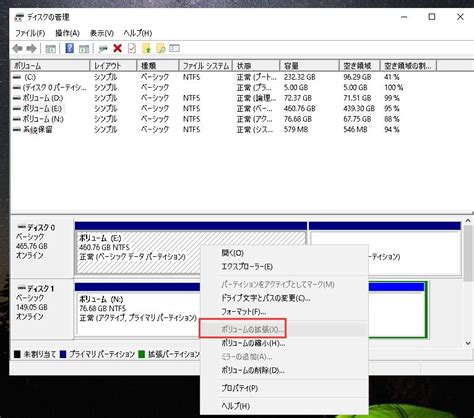Click the drive icon beside 系統保留 row
Image resolution: width=474 pixels, height=418 pixels.
(x=17, y=130)
